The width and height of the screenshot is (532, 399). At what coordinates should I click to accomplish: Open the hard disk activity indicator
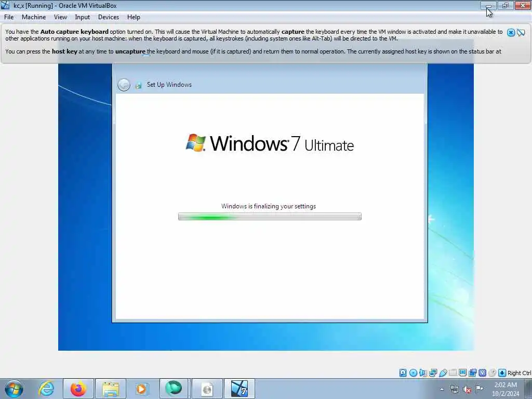click(403, 373)
